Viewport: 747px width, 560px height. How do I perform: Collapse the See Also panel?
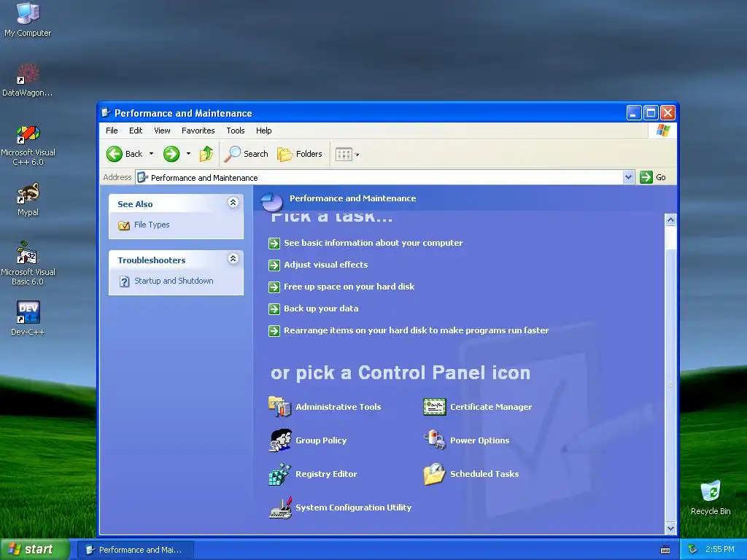click(233, 203)
